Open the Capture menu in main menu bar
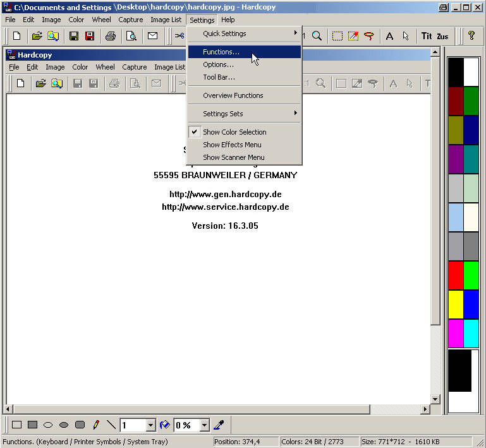 [130, 20]
